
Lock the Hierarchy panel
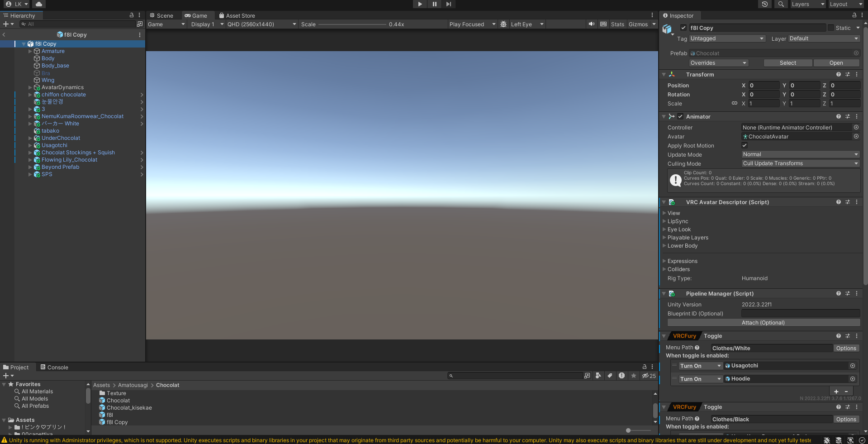132,15
